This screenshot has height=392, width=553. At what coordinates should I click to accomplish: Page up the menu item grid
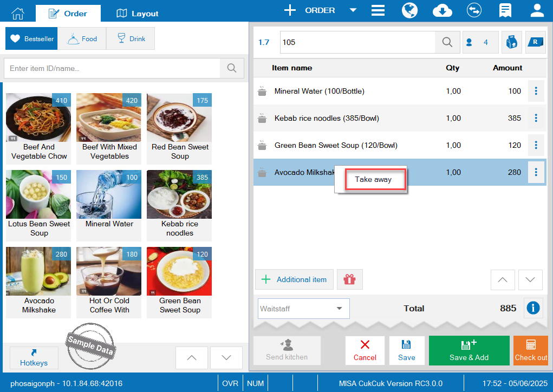tap(192, 357)
